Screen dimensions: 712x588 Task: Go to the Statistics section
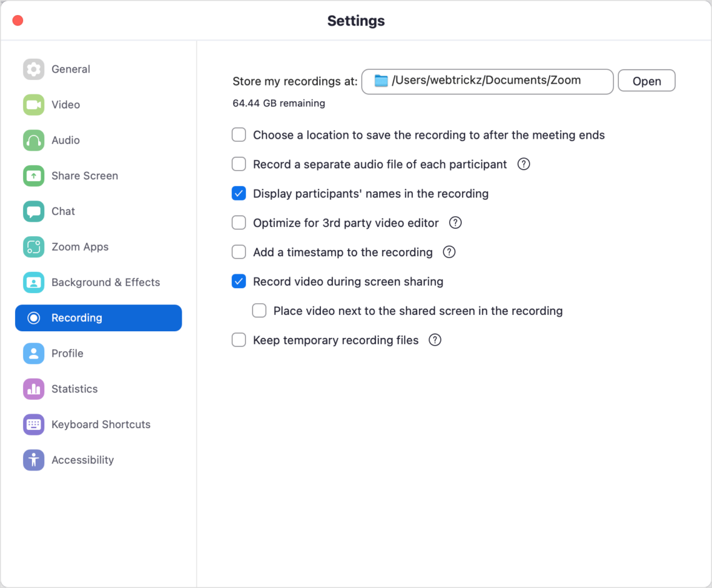pyautogui.click(x=74, y=389)
